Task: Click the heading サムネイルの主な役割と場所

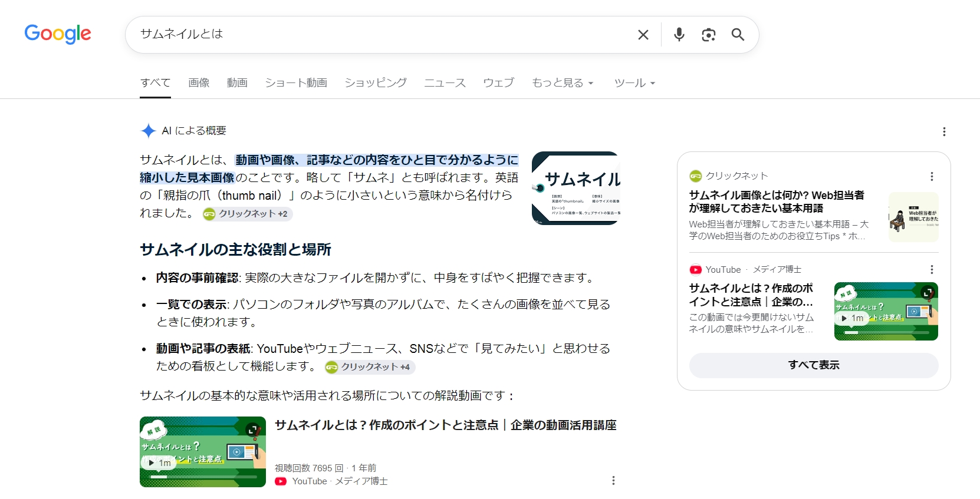Action: [x=235, y=250]
